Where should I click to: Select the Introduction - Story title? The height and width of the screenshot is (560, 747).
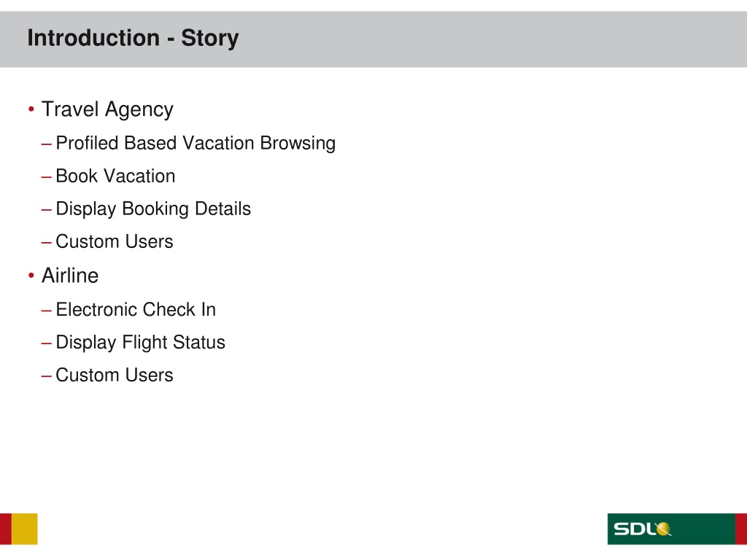click(133, 38)
